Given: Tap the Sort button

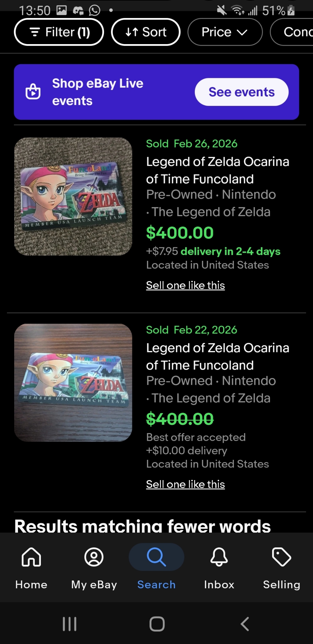Looking at the screenshot, I should tap(146, 32).
